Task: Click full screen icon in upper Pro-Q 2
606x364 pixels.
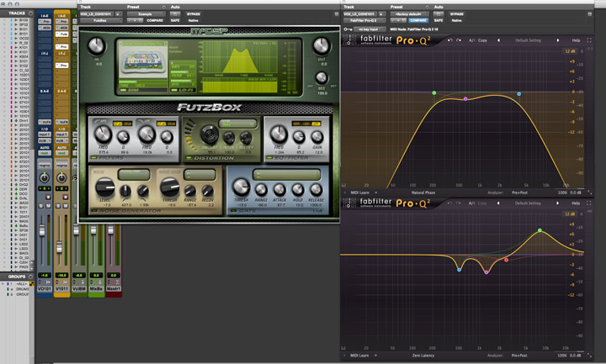Action: 588,40
